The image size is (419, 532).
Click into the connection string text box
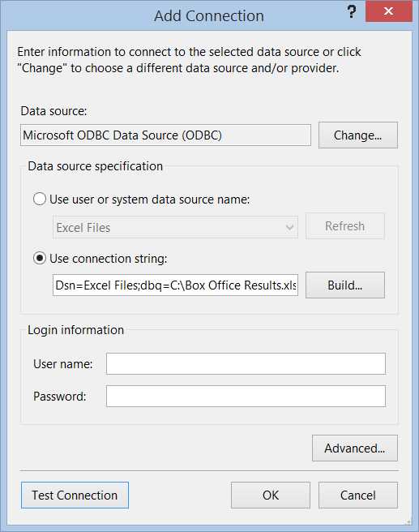(175, 285)
